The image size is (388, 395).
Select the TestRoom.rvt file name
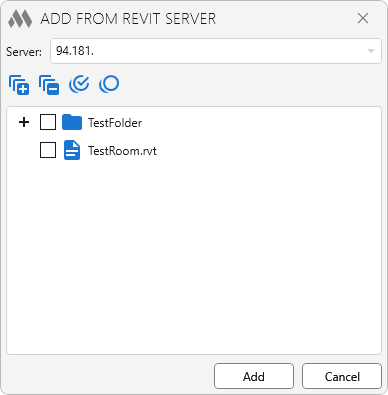[122, 151]
